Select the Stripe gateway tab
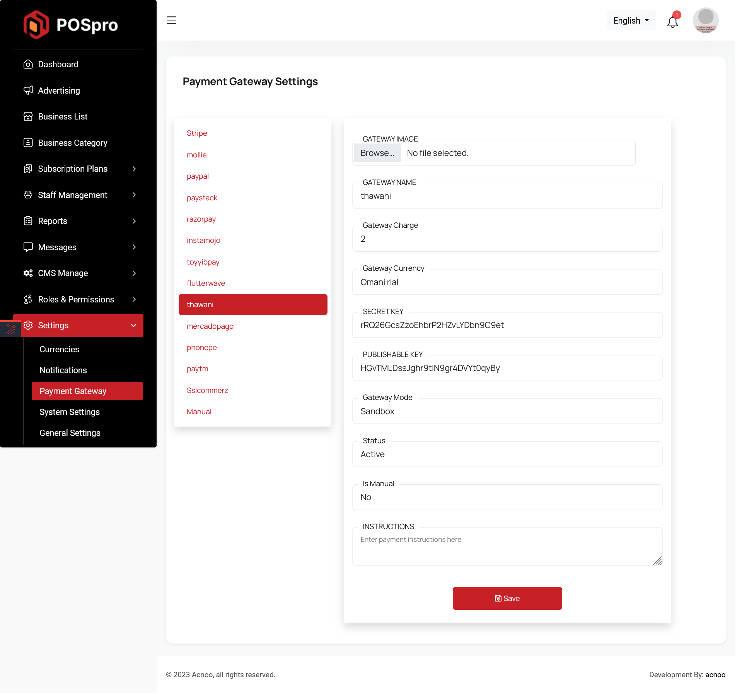742x700 pixels. (197, 133)
